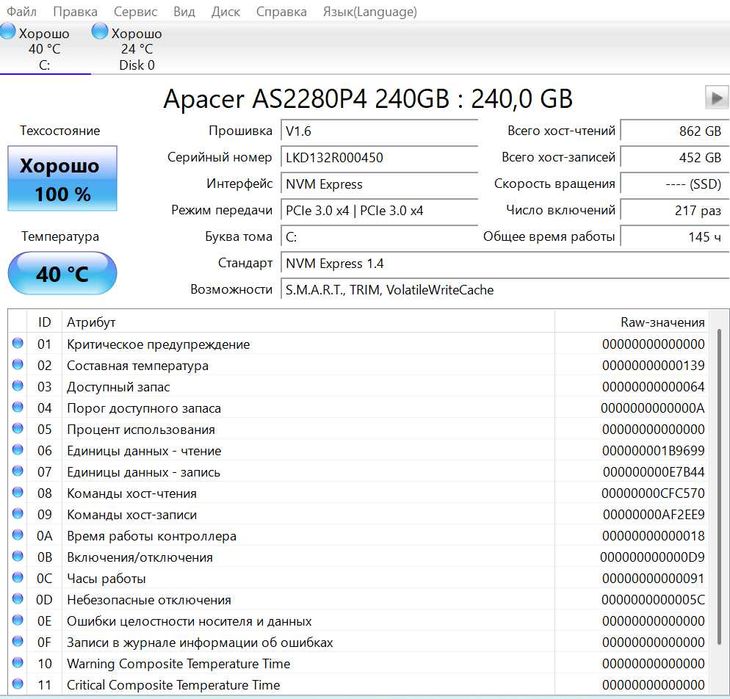Screen dimensions: 730x699
Task: Select the Процент использования attribute text
Action: (x=141, y=429)
